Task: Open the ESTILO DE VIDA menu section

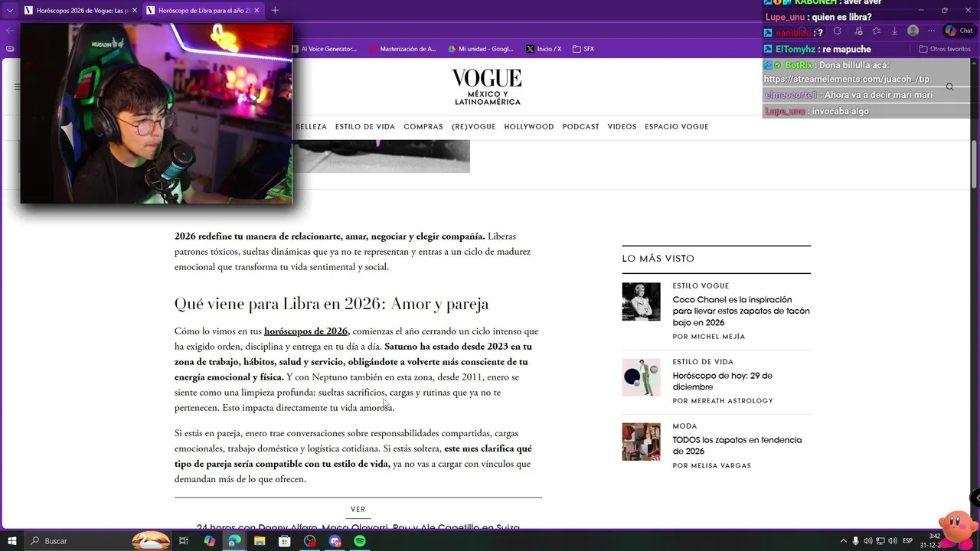Action: coord(365,127)
